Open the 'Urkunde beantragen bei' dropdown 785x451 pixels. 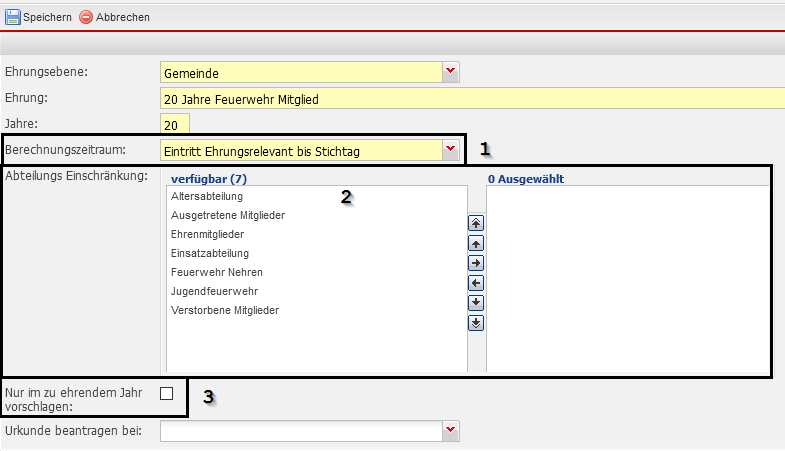click(x=450, y=431)
